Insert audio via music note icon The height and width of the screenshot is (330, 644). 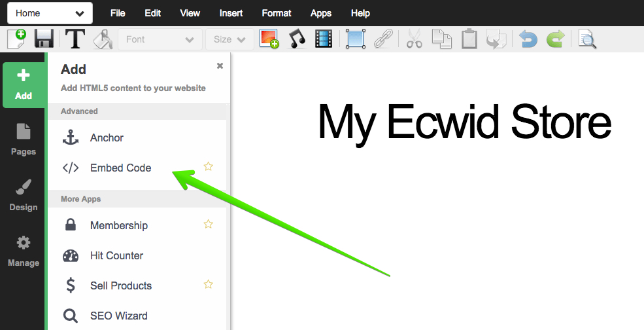pos(297,39)
